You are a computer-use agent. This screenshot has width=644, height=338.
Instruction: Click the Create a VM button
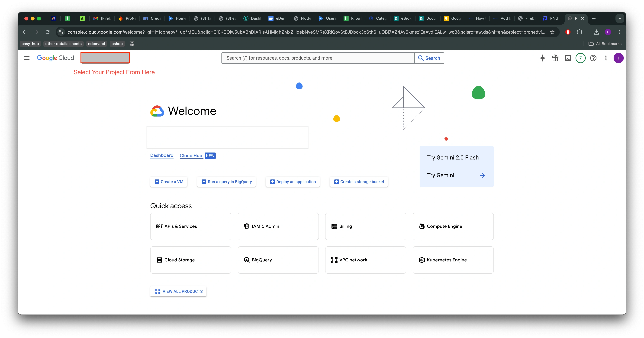coord(169,182)
